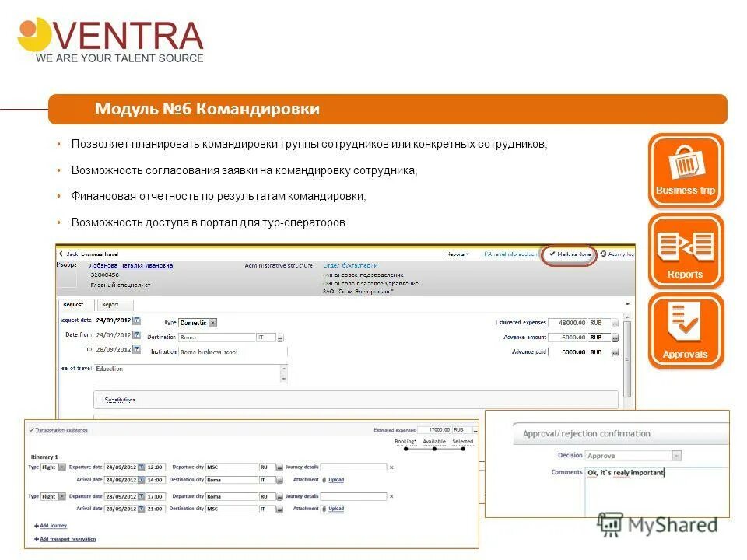Click Departure city MSC field in first journey
Screen dimensions: 747x560
pos(232,467)
